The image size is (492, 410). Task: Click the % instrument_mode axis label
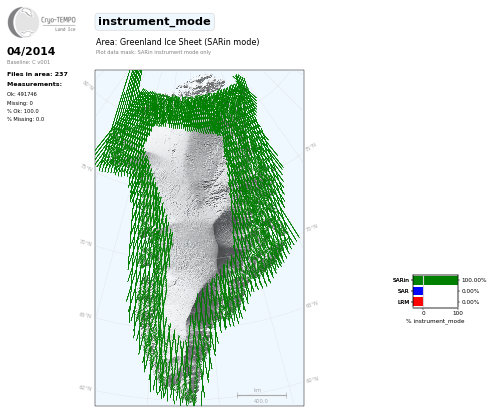pyautogui.click(x=435, y=321)
